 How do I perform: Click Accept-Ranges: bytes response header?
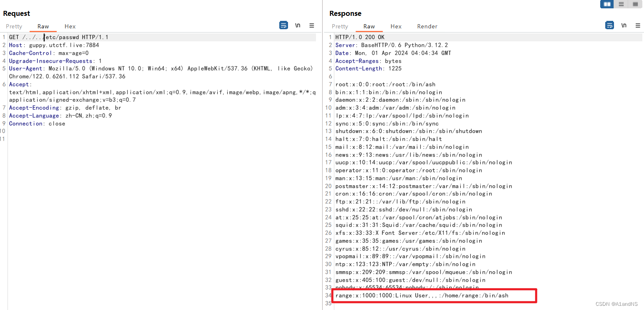pyautogui.click(x=368, y=61)
